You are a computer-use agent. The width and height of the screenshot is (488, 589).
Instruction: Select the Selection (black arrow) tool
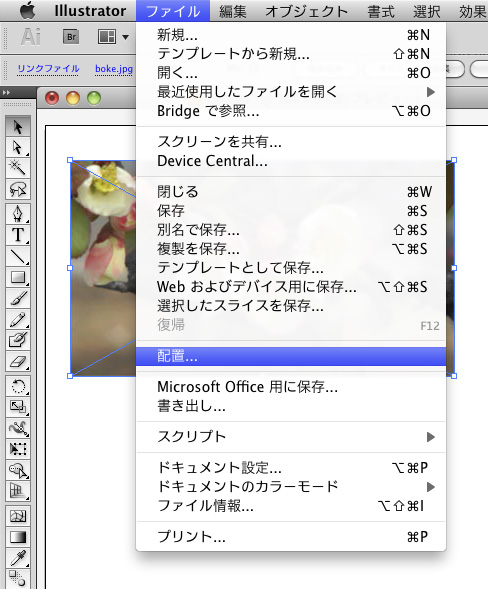pyautogui.click(x=18, y=126)
